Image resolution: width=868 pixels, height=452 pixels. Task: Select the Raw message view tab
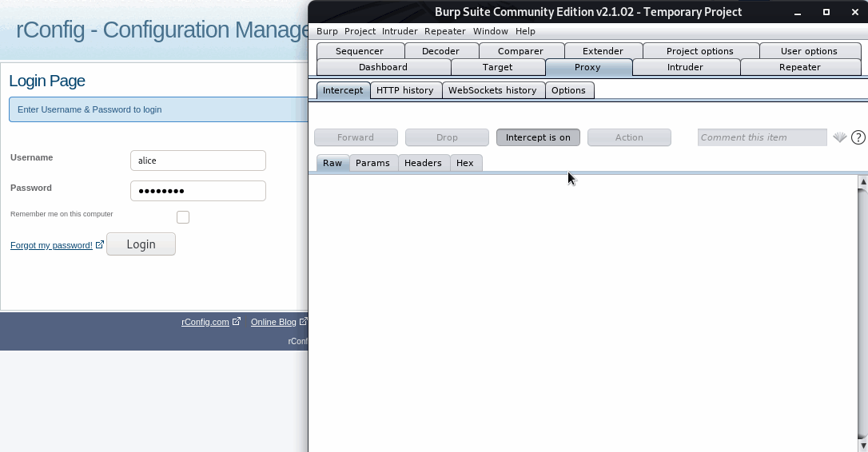click(x=332, y=163)
